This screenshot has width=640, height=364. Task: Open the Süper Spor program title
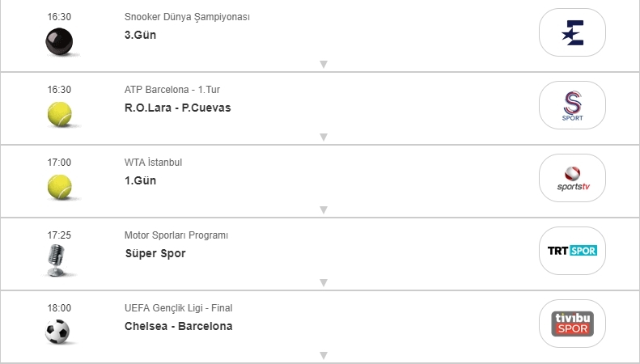[x=155, y=253]
